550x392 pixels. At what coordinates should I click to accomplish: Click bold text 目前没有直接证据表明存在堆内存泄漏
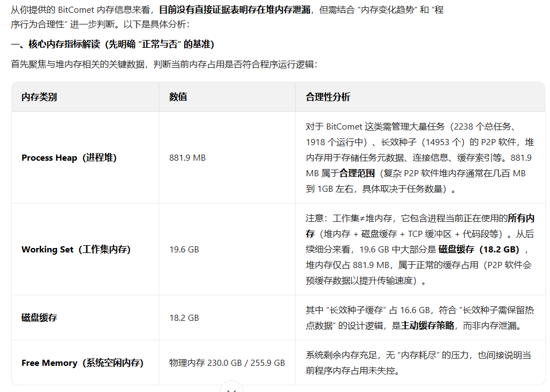click(x=234, y=10)
